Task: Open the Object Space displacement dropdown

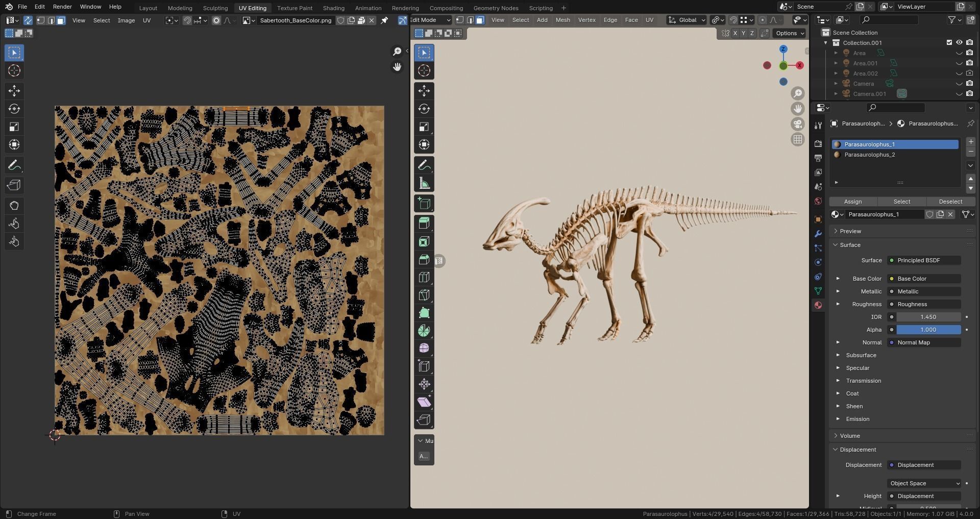Action: click(924, 483)
